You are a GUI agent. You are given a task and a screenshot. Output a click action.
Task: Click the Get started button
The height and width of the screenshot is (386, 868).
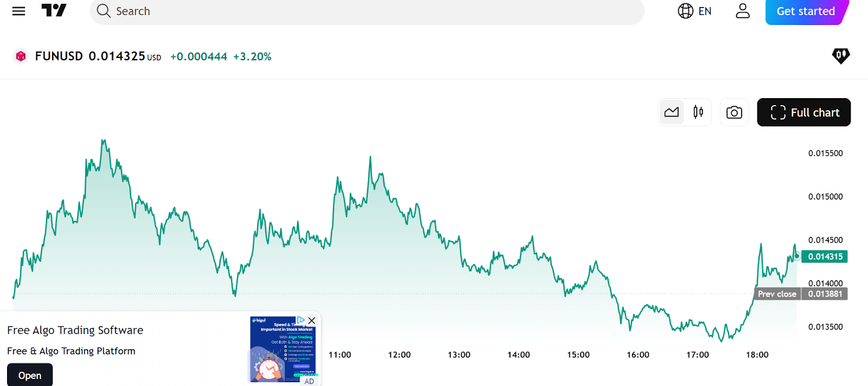[x=805, y=11]
